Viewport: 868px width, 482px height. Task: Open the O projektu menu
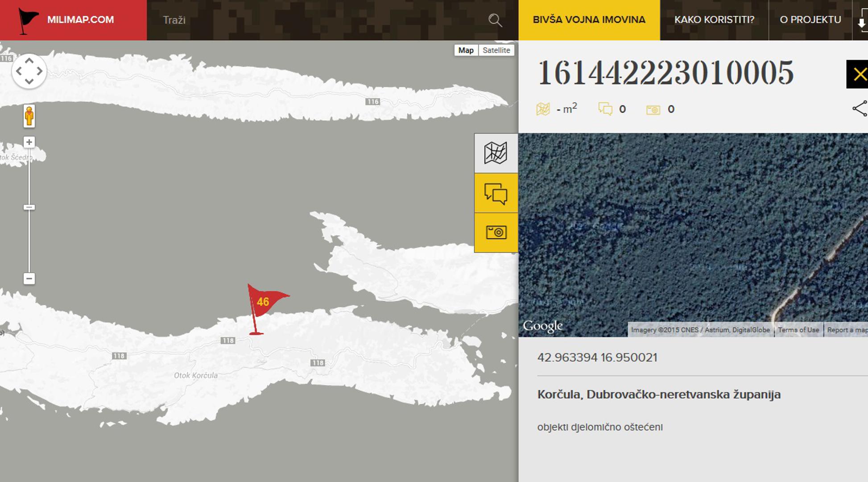pyautogui.click(x=810, y=20)
